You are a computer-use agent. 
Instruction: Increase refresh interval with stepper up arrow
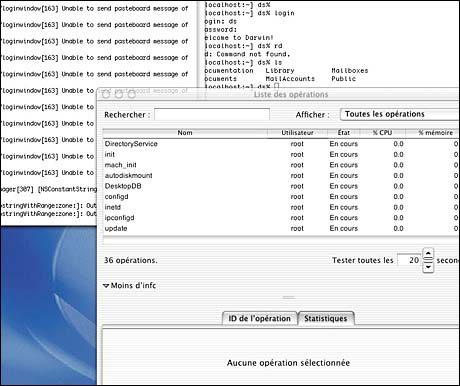point(428,254)
